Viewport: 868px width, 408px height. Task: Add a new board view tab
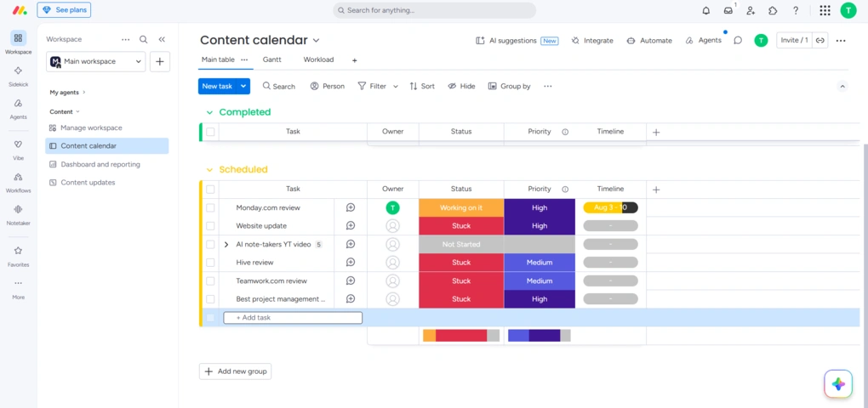354,60
